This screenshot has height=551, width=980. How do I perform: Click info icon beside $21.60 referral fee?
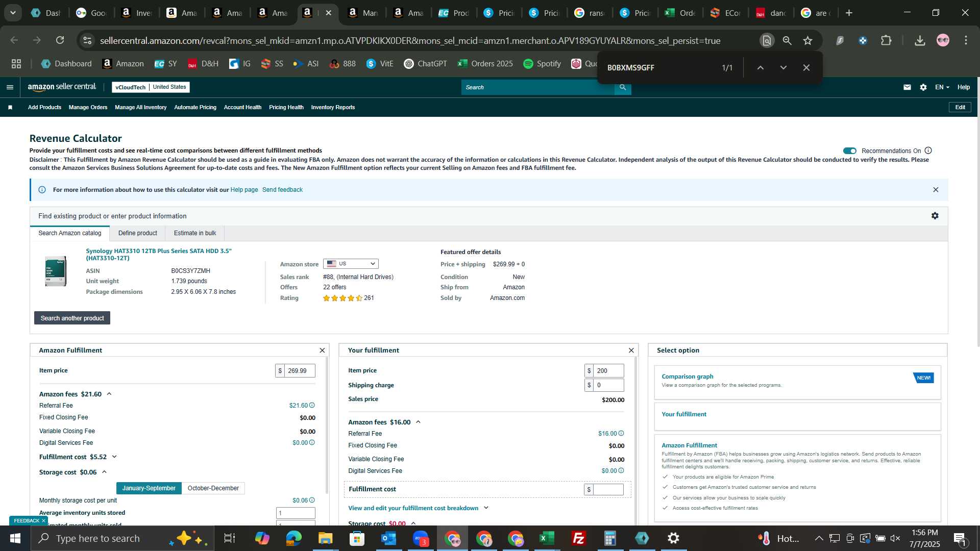point(312,406)
